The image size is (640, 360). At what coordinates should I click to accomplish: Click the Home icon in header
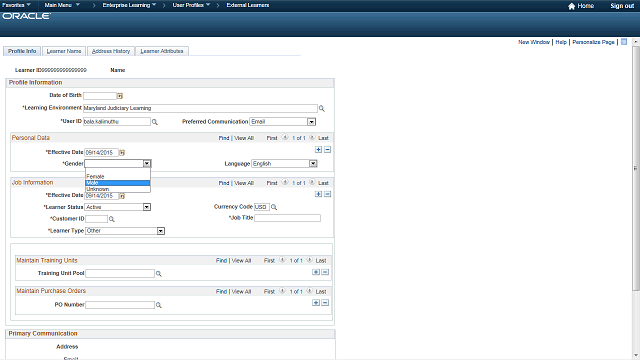pyautogui.click(x=571, y=6)
